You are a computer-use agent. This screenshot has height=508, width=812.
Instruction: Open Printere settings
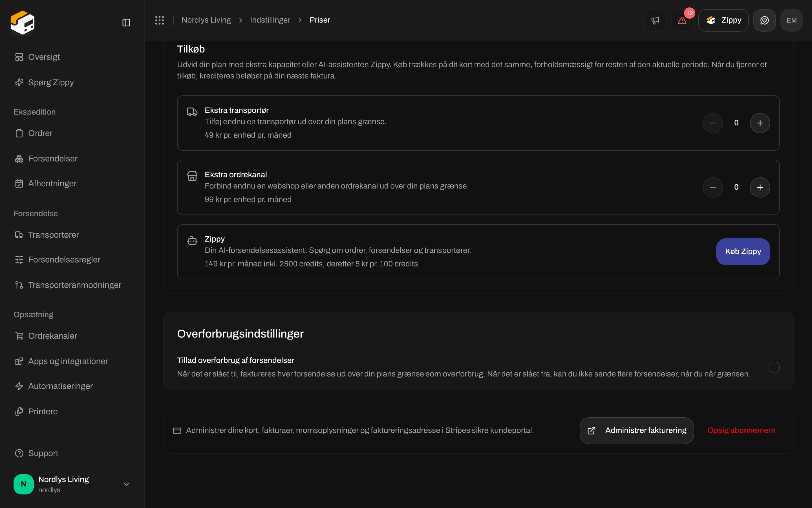(72, 411)
